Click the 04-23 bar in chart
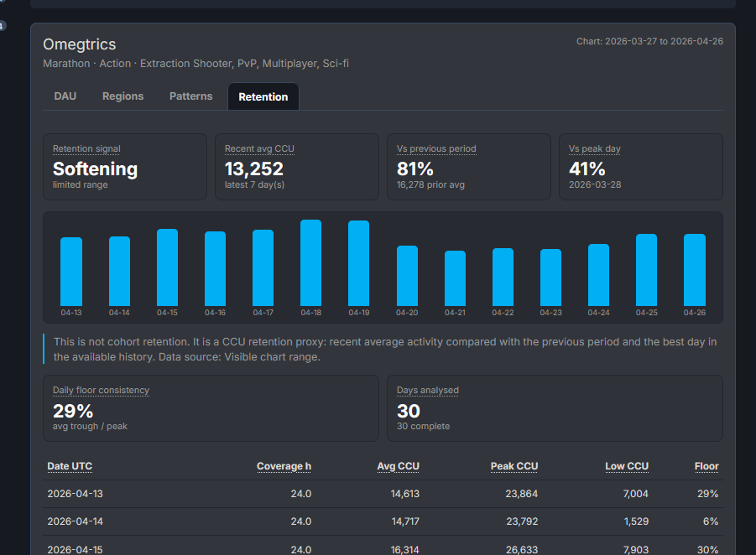 (x=550, y=277)
